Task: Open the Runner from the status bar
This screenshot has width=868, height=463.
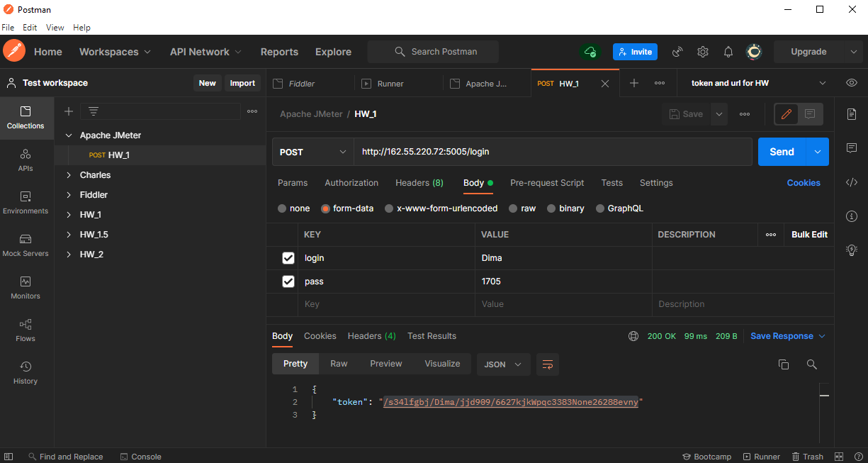Action: pyautogui.click(x=762, y=456)
